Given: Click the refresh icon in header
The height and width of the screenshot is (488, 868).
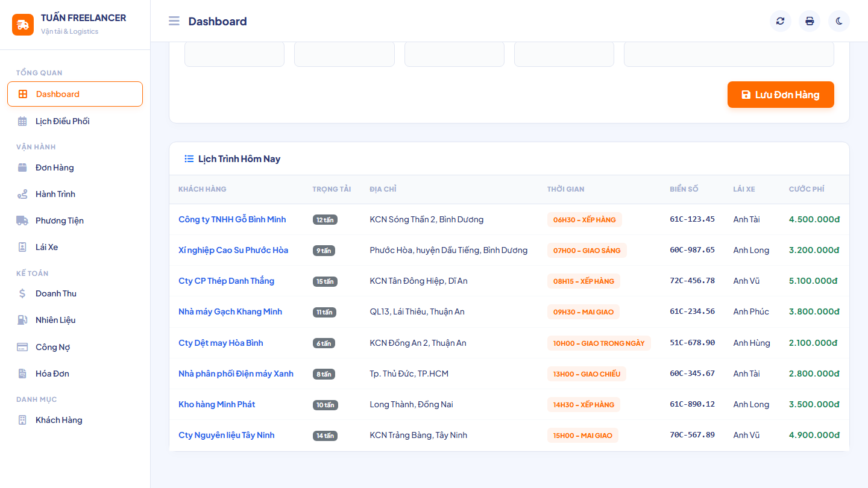Looking at the screenshot, I should (x=781, y=21).
